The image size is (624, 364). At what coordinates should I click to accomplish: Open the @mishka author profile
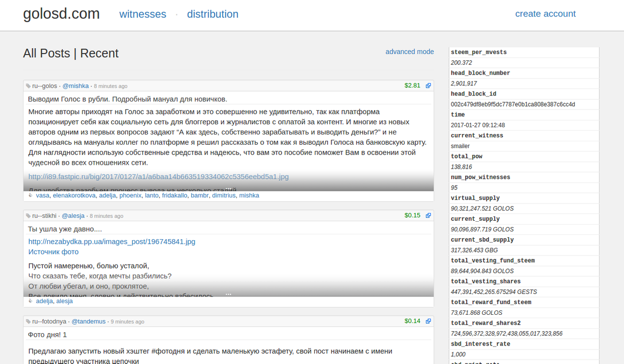[76, 86]
